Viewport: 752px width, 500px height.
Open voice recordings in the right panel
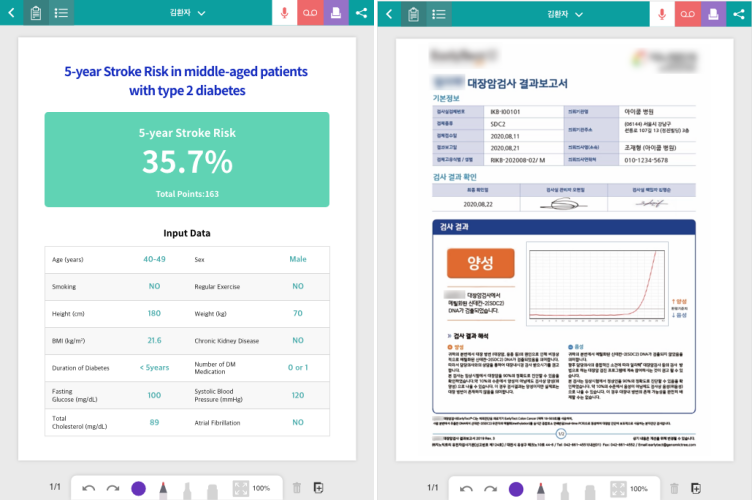coord(688,13)
